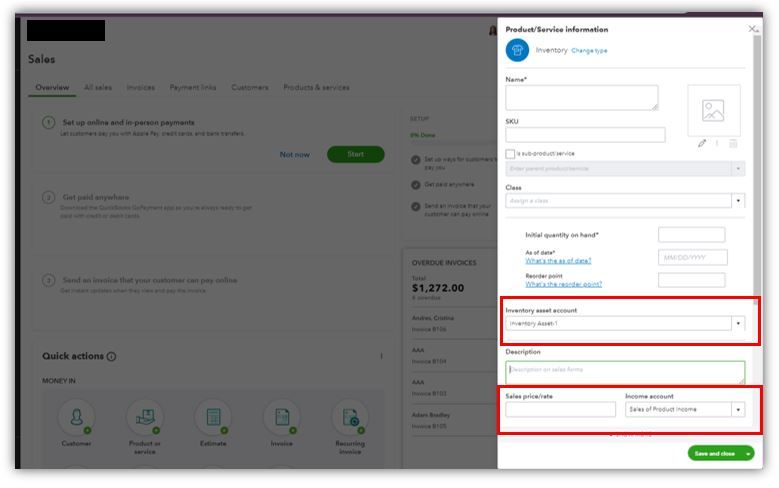779x488 pixels.
Task: Go to the Products & services tab
Action: pos(316,87)
